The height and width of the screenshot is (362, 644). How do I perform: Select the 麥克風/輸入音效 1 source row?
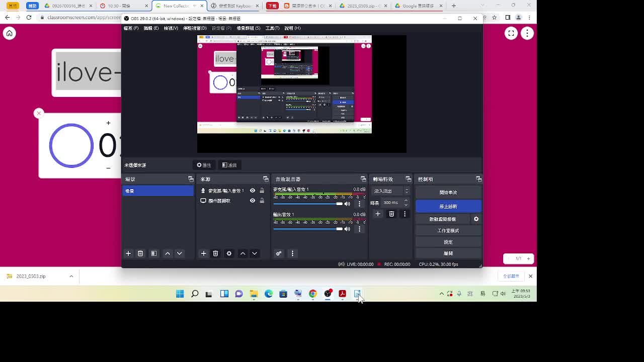[x=232, y=191]
